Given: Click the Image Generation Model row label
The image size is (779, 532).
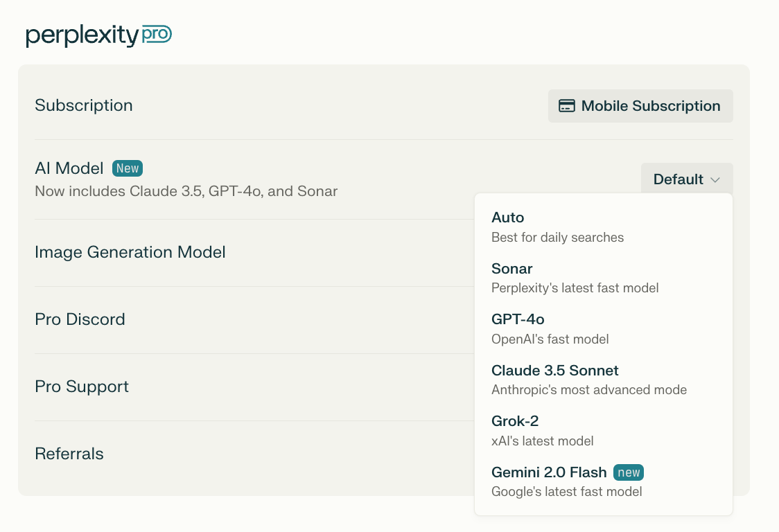Looking at the screenshot, I should [130, 252].
